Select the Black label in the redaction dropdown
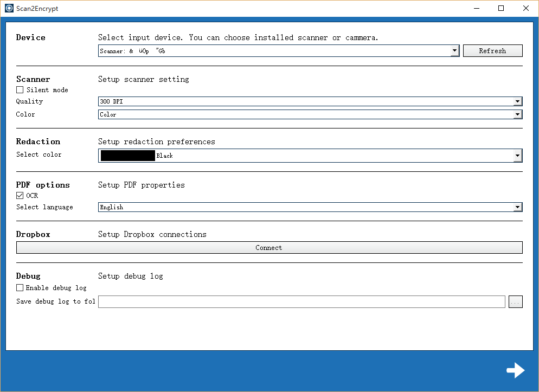539x392 pixels. click(x=164, y=156)
